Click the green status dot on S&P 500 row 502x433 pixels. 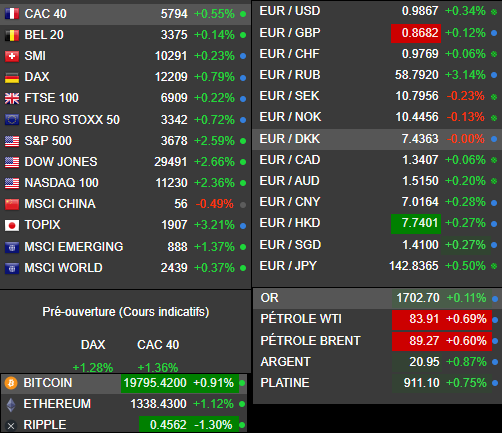243,141
